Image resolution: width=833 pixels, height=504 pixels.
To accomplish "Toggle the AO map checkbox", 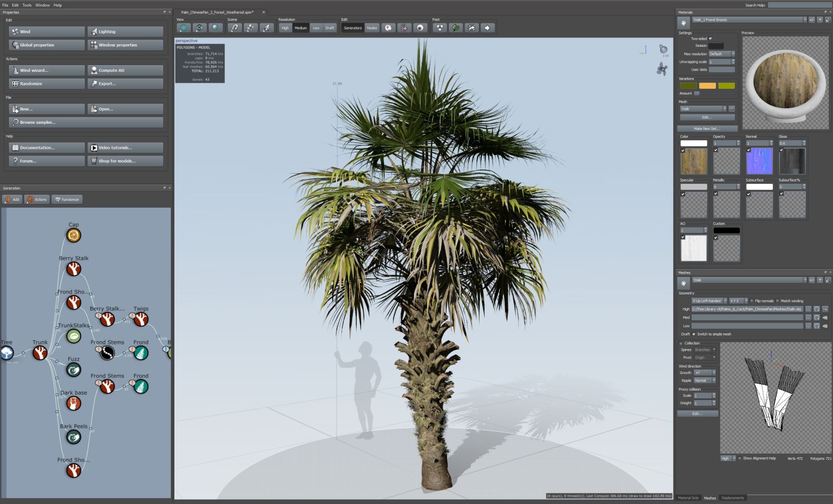I will (x=683, y=237).
